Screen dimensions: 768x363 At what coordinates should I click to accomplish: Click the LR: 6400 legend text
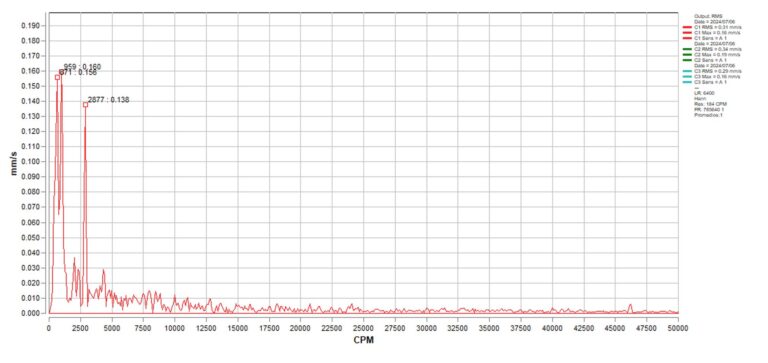point(704,93)
